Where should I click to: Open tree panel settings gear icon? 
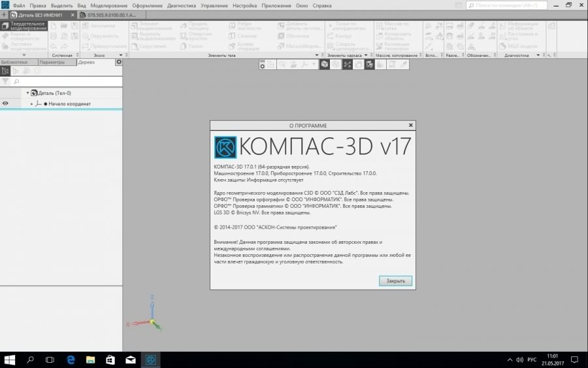118,62
